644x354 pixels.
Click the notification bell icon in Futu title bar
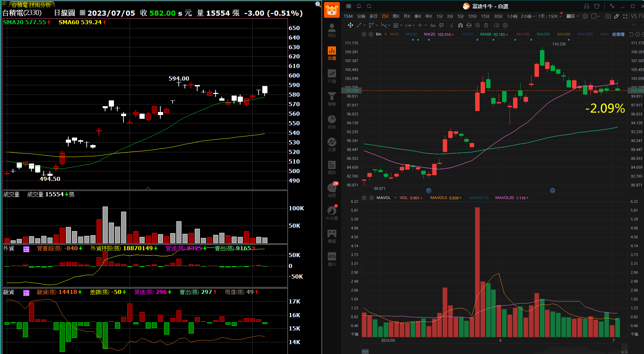coord(359,6)
